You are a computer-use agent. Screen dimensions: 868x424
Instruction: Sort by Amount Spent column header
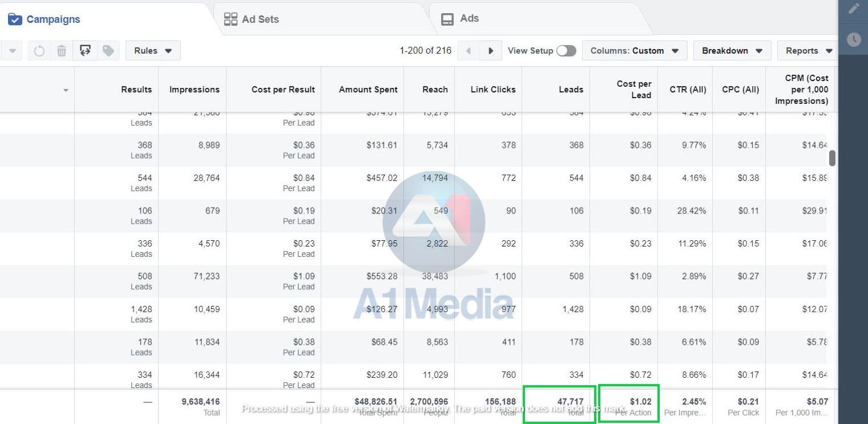pyautogui.click(x=368, y=90)
